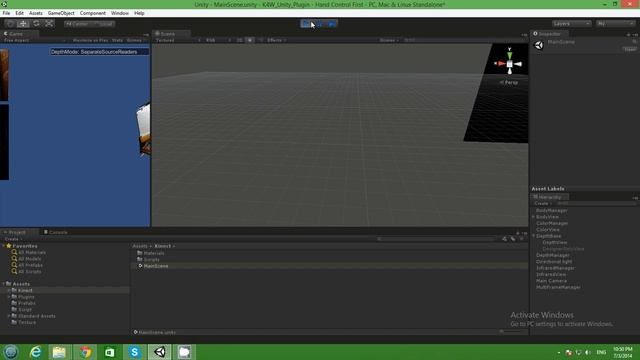Open the Assets menu
640x360 pixels.
tap(36, 13)
